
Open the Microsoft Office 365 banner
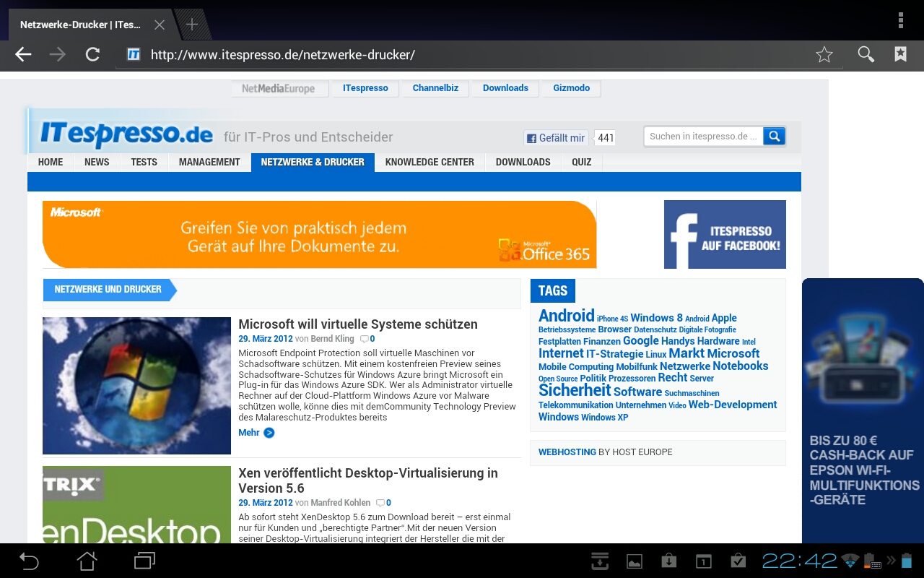(x=320, y=234)
